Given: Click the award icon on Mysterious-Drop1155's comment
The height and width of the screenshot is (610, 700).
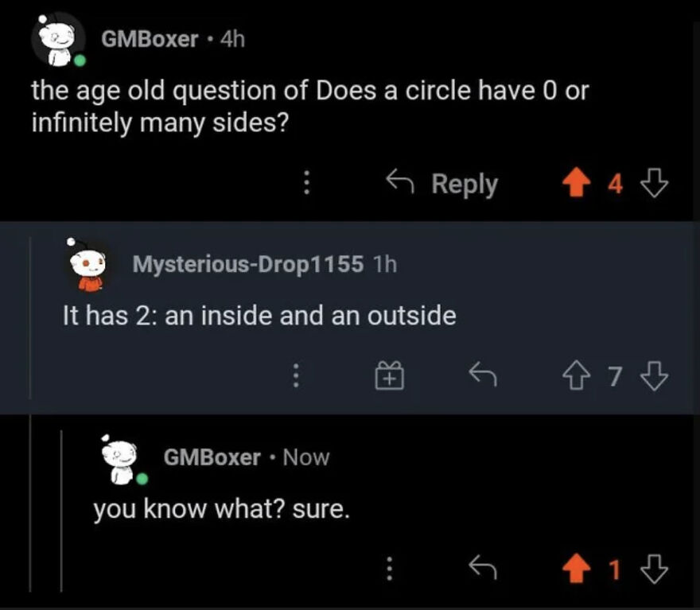Looking at the screenshot, I should pyautogui.click(x=389, y=374).
